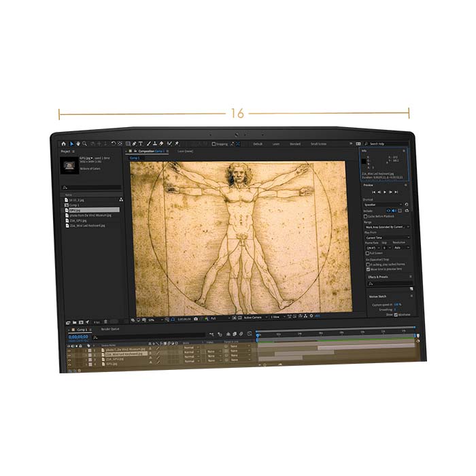Click the Home icon in toolbar
The height and width of the screenshot is (476, 476).
coord(63,143)
